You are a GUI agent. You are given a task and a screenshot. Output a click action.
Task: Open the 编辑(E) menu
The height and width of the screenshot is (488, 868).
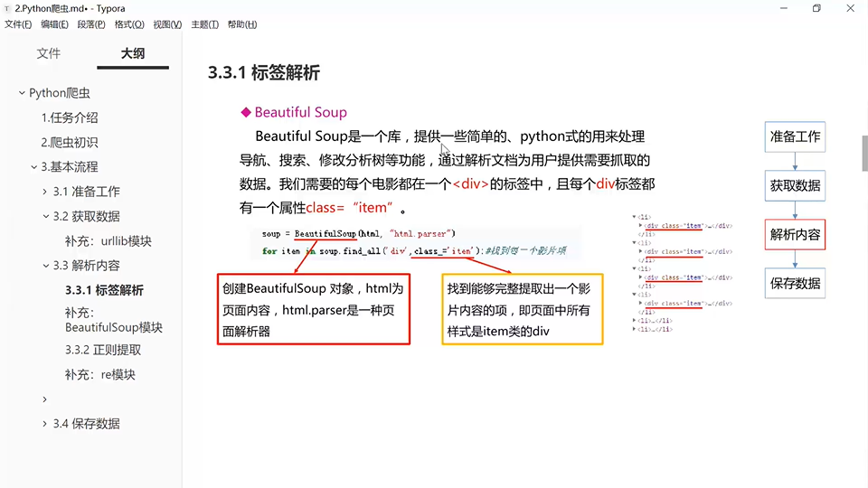[54, 24]
